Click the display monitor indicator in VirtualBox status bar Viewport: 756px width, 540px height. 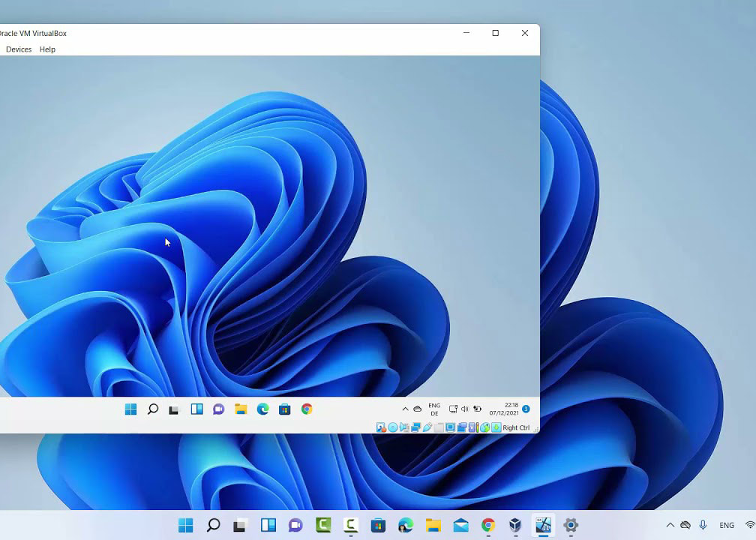[450, 427]
